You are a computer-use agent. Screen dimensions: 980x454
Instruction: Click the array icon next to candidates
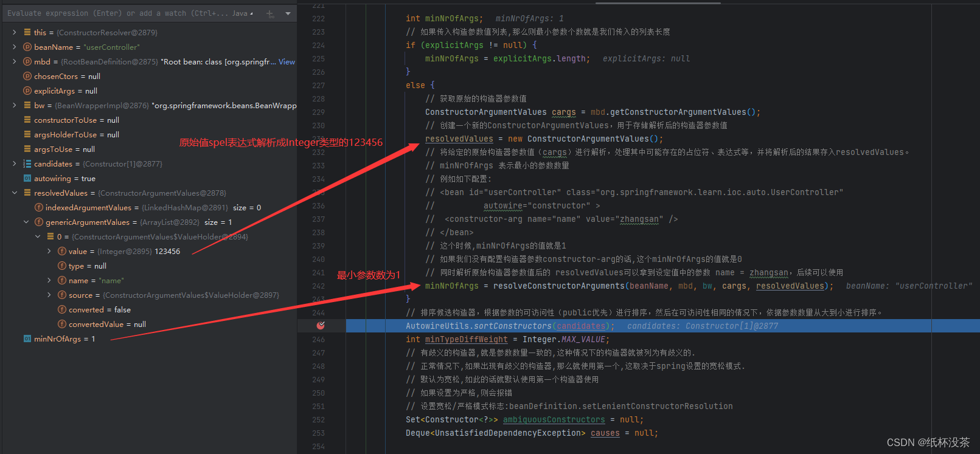tap(27, 163)
